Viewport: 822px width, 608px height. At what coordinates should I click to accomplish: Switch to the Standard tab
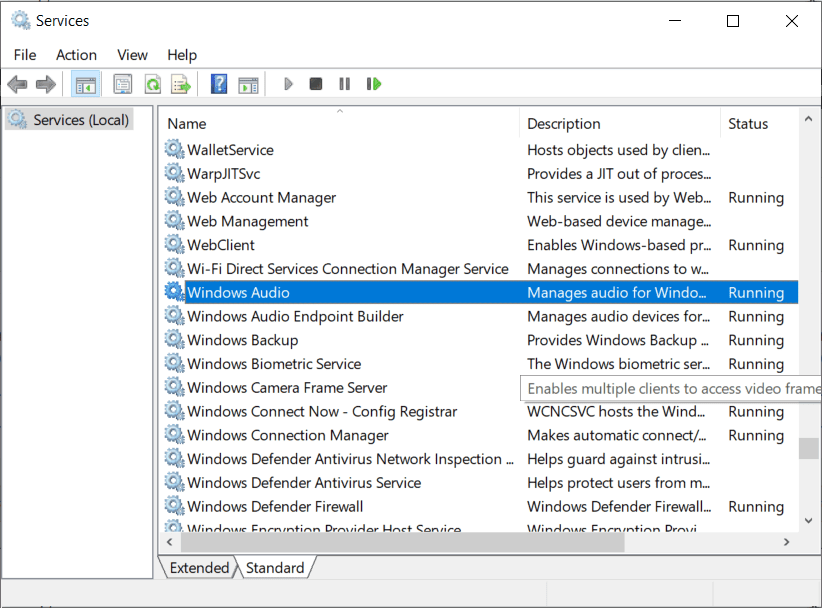coord(276,567)
